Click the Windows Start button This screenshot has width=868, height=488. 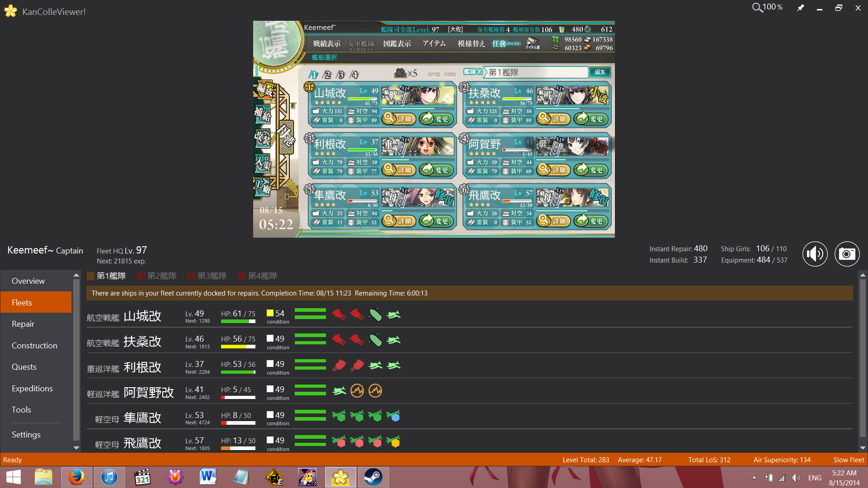(x=14, y=477)
